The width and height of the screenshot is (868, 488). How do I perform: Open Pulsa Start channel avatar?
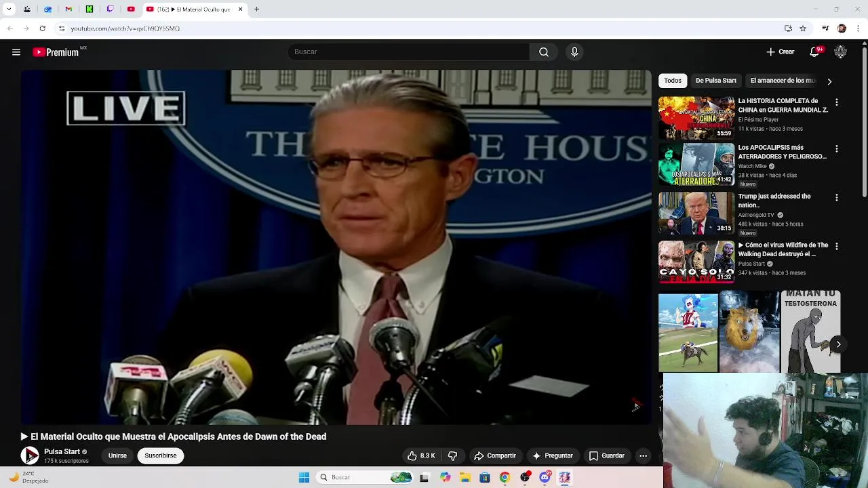pos(30,456)
